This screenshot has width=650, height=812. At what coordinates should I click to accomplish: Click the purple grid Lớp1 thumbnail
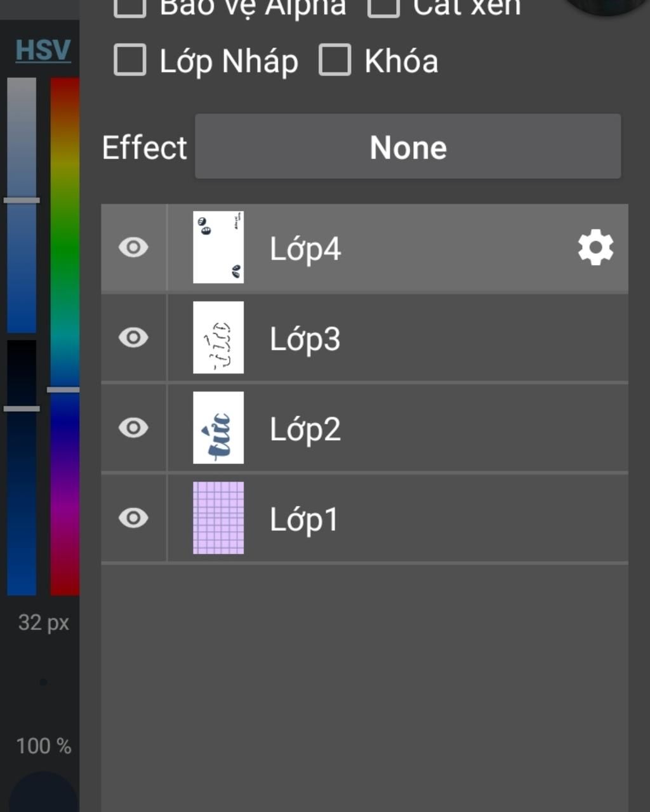(218, 518)
